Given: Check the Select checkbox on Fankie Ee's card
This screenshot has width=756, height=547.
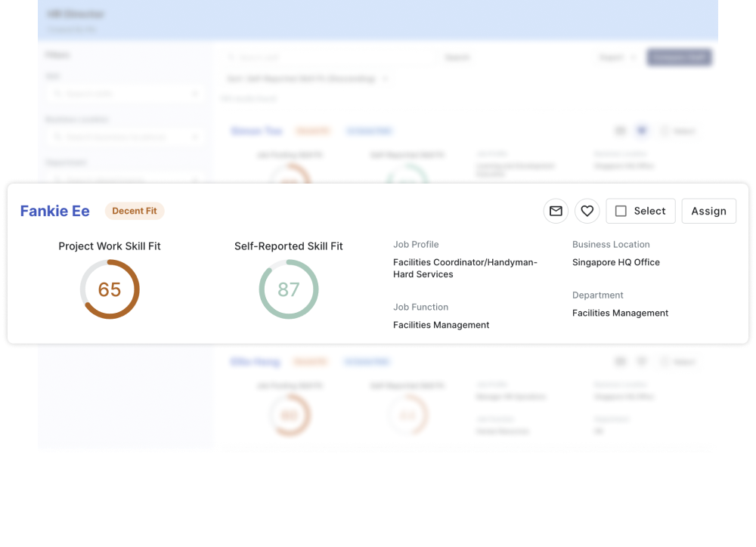Looking at the screenshot, I should [621, 211].
